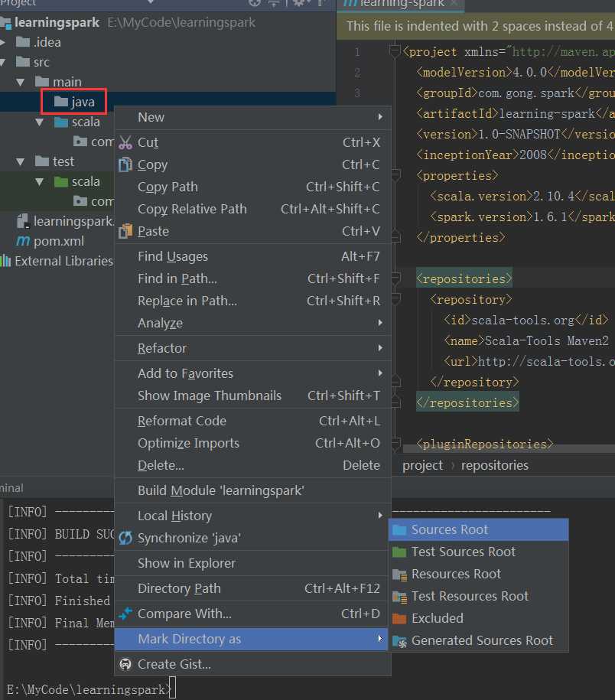Select Show in Explorer
The image size is (615, 700).
[x=253, y=563]
